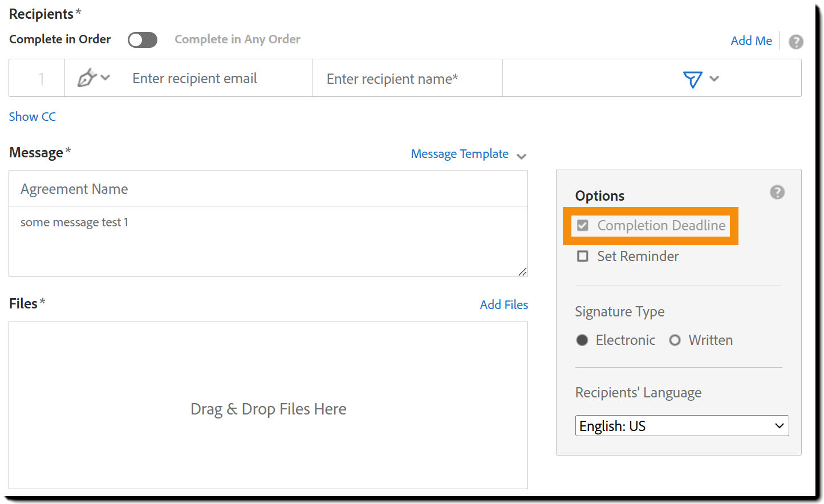
Task: Open the Recipients' Language dropdown
Action: click(682, 425)
